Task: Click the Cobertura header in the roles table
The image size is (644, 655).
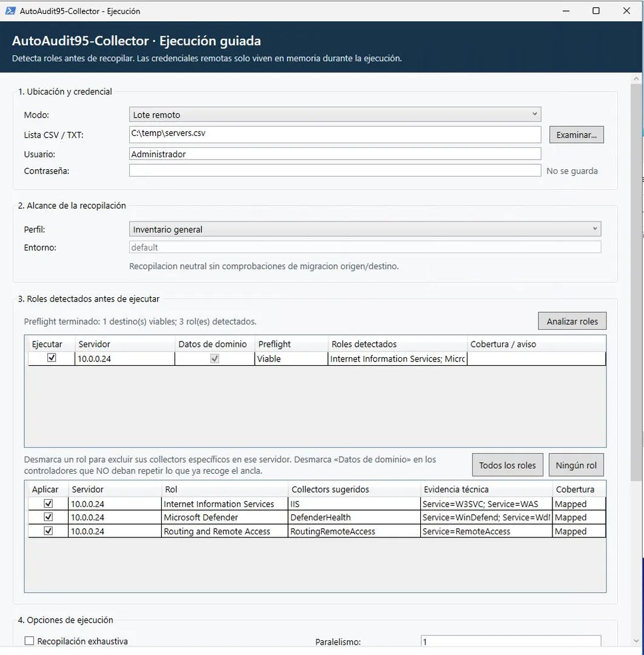Action: (579, 489)
